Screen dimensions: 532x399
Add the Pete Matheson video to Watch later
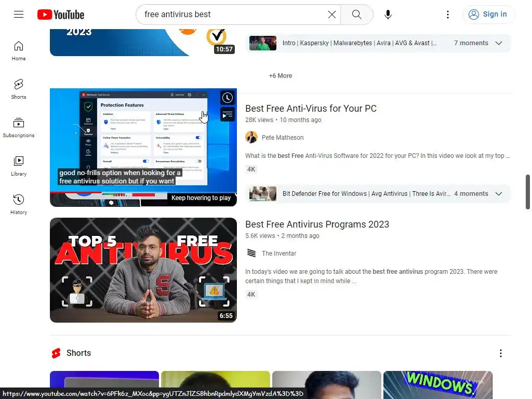click(228, 98)
